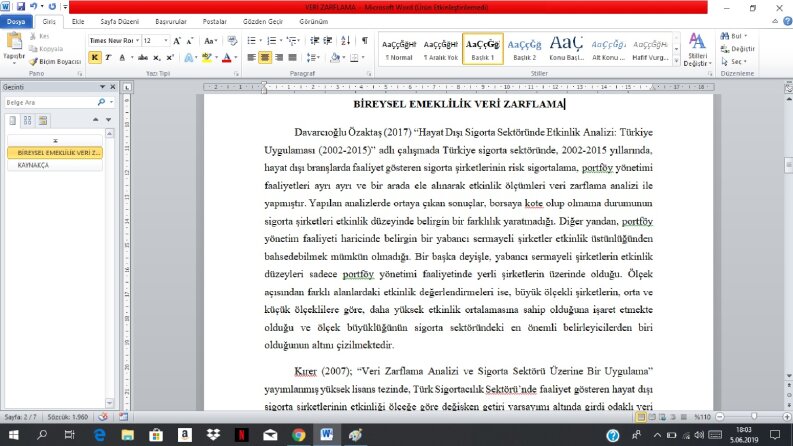Open the font name dropdown
Screen dimensions: 793x446
pyautogui.click(x=138, y=40)
